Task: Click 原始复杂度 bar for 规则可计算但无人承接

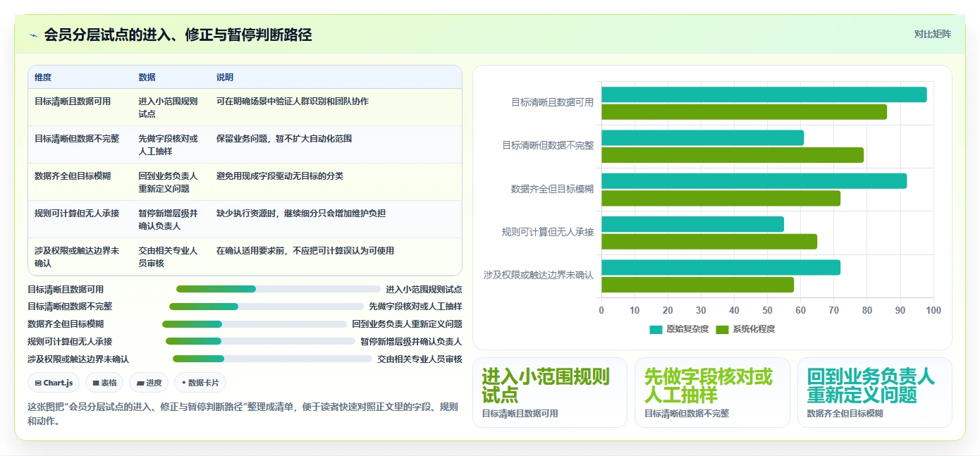Action: coord(692,224)
